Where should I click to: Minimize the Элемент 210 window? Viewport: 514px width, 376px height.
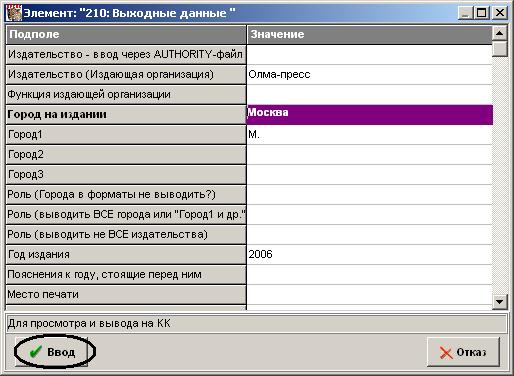pos(465,13)
